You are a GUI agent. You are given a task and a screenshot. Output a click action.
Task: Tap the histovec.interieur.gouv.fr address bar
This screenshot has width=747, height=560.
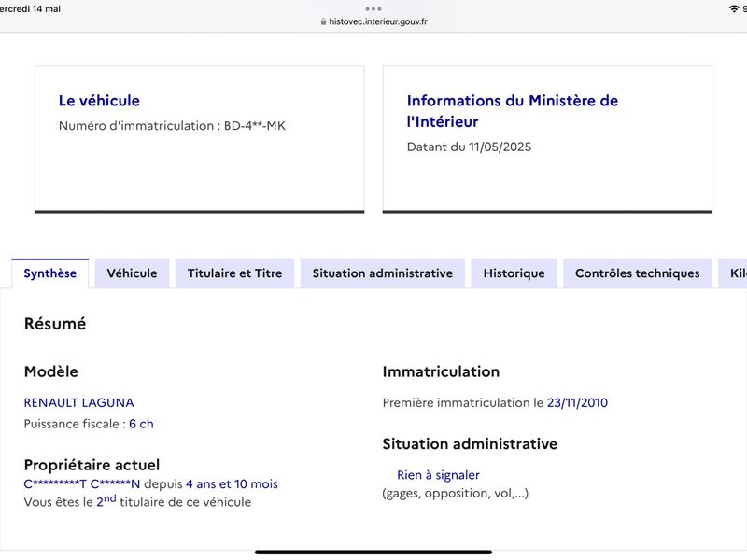pyautogui.click(x=374, y=21)
